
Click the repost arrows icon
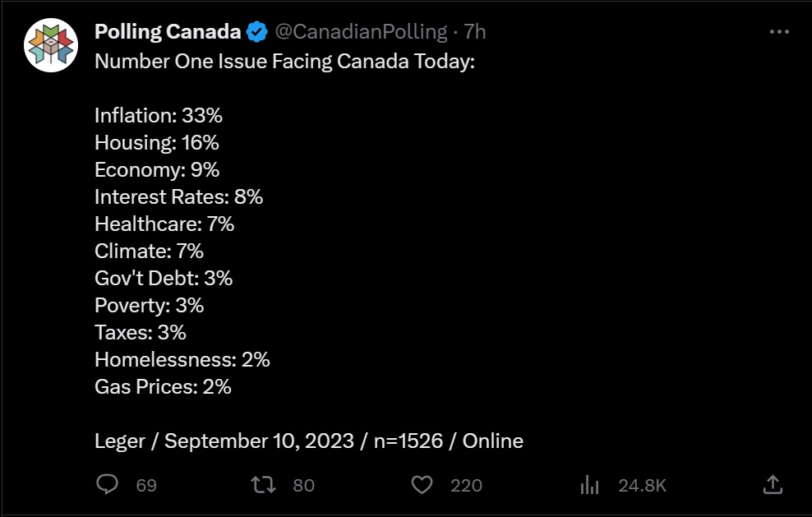point(263,485)
